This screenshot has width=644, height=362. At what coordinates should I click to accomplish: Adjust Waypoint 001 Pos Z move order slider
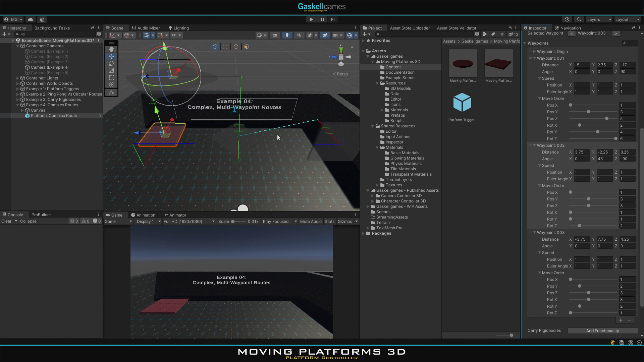[x=593, y=119]
